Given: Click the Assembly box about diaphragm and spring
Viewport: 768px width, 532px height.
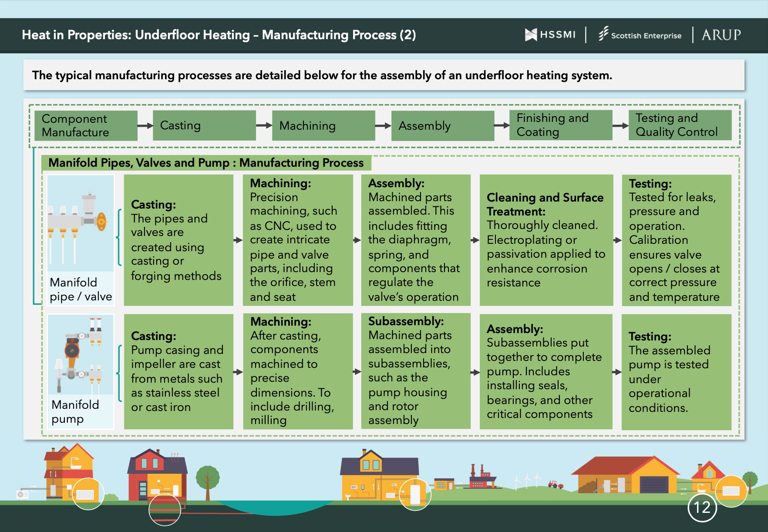Looking at the screenshot, I should tap(416, 240).
